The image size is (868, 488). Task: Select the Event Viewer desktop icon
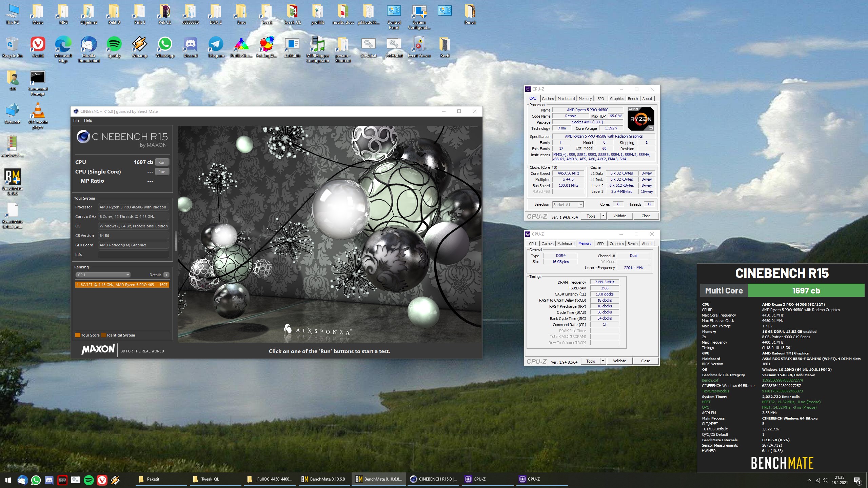419,47
